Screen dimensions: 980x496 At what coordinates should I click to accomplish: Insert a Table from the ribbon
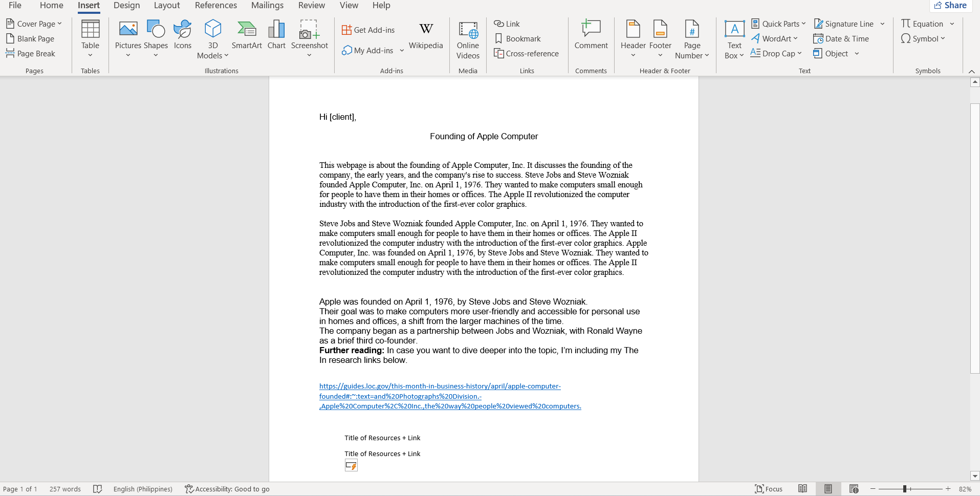point(90,38)
